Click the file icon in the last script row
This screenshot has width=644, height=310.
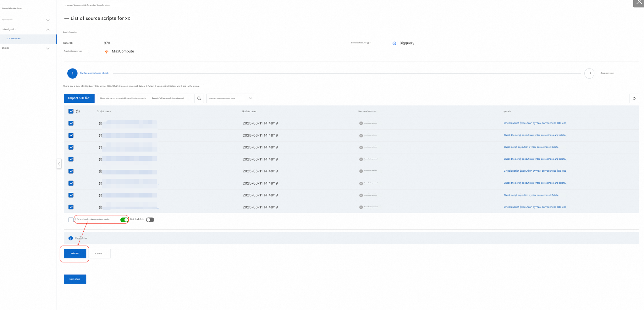100,207
